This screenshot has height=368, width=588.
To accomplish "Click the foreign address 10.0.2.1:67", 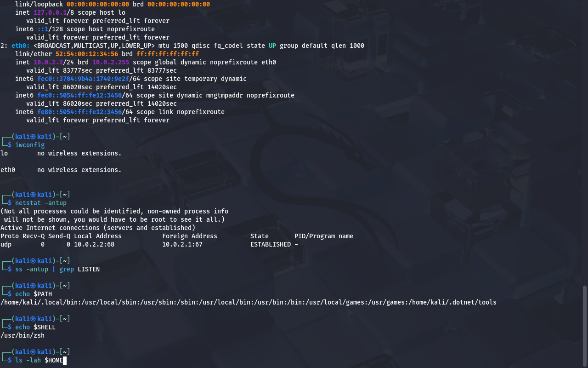I will point(182,244).
